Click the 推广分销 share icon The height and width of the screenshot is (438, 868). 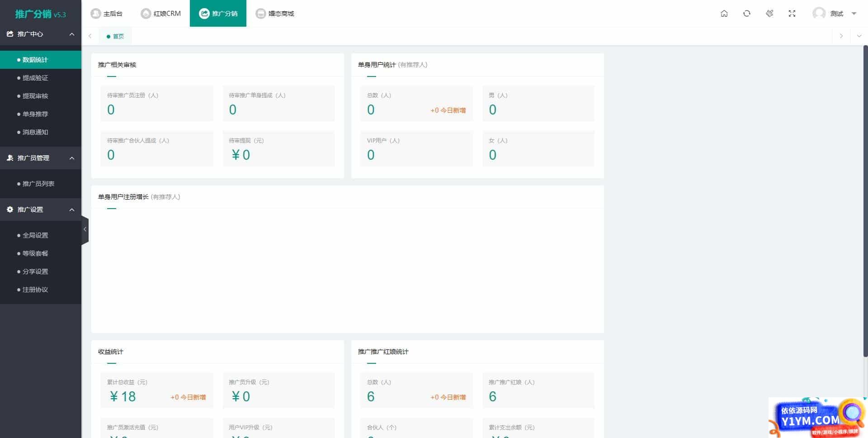pyautogui.click(x=204, y=14)
